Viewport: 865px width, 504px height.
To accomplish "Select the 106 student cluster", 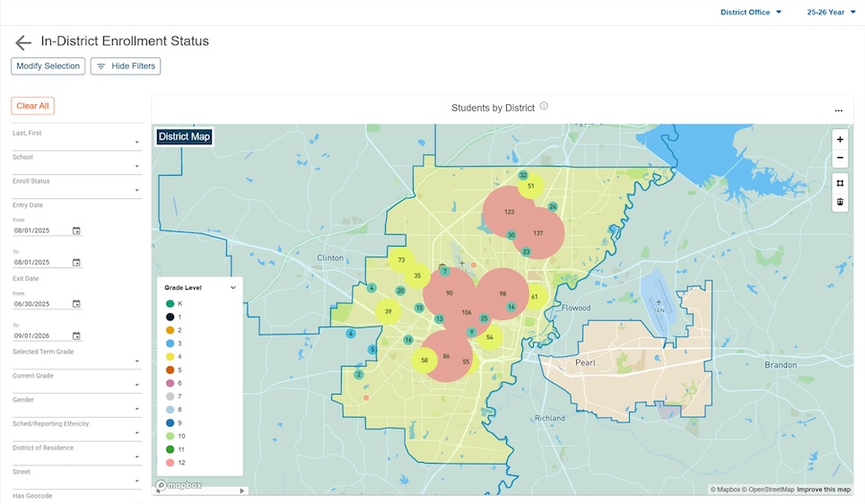I will pyautogui.click(x=467, y=312).
